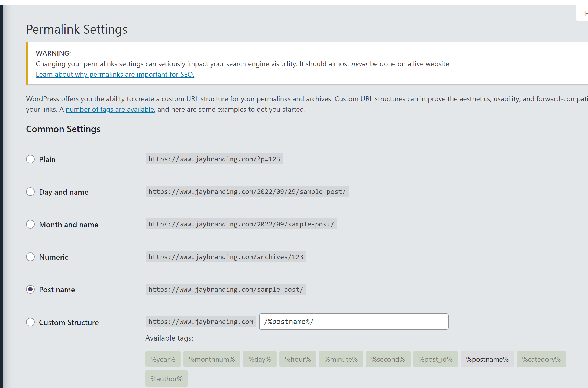Select Month and name permalink structure
This screenshot has width=588, height=388.
30,224
